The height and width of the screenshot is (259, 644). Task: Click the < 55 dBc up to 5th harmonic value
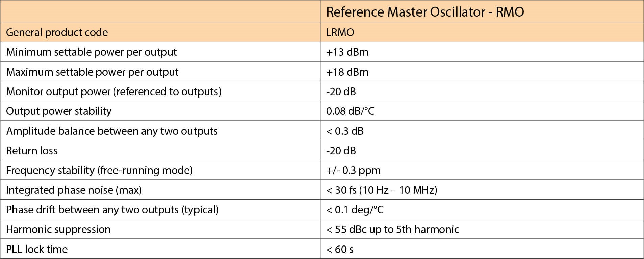click(392, 230)
